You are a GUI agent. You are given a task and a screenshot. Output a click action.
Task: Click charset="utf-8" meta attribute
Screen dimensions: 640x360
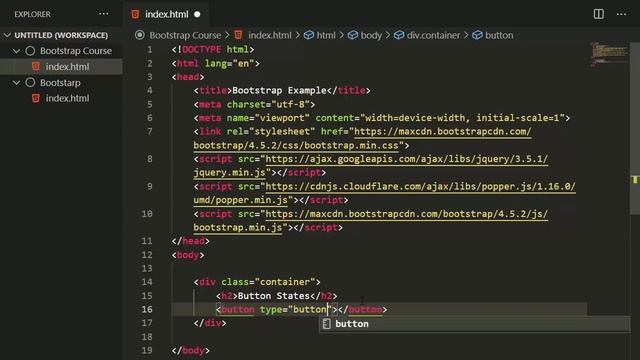268,104
